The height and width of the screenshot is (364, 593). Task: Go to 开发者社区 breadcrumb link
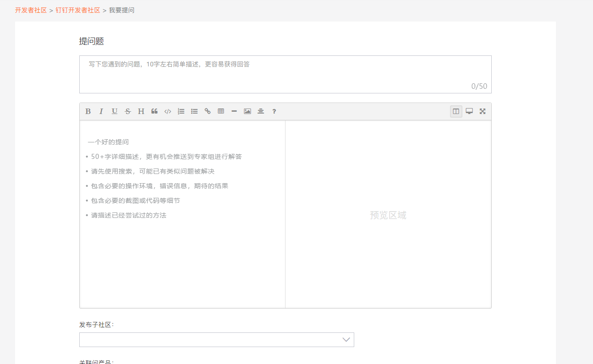(31, 10)
